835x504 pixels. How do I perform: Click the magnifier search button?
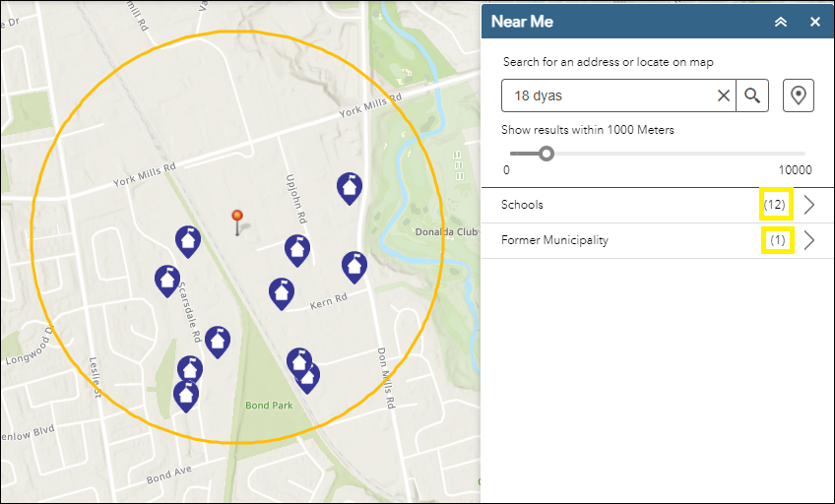[752, 95]
